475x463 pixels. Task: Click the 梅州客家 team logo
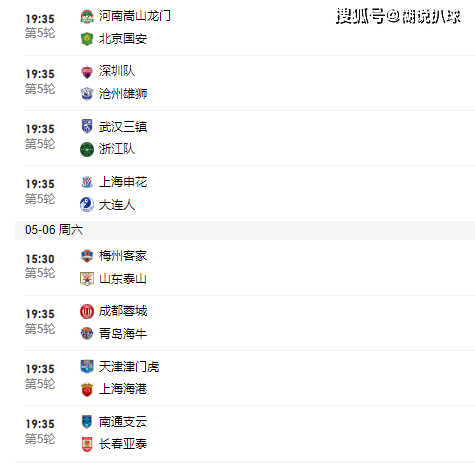click(87, 256)
